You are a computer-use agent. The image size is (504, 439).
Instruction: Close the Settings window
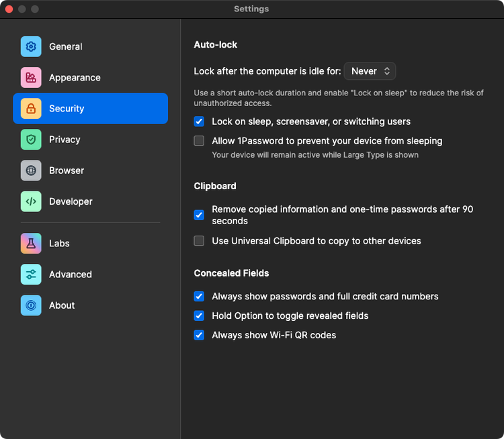pyautogui.click(x=9, y=9)
